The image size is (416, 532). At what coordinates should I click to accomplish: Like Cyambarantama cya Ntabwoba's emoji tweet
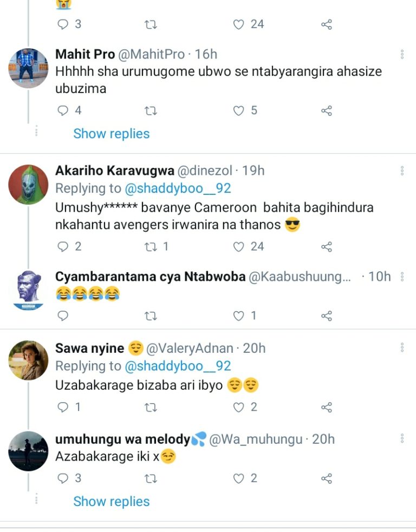pos(239,316)
